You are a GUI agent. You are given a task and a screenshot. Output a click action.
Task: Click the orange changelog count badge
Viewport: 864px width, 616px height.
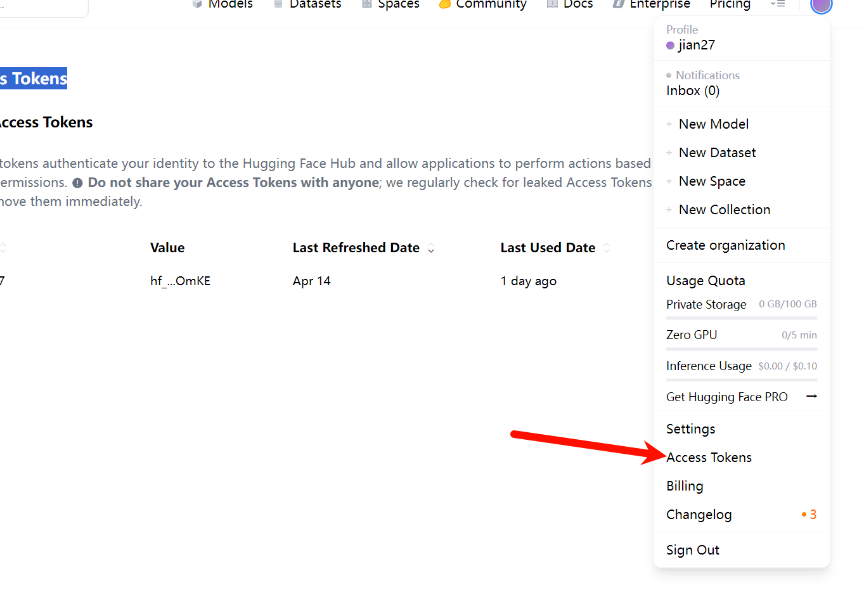point(809,515)
